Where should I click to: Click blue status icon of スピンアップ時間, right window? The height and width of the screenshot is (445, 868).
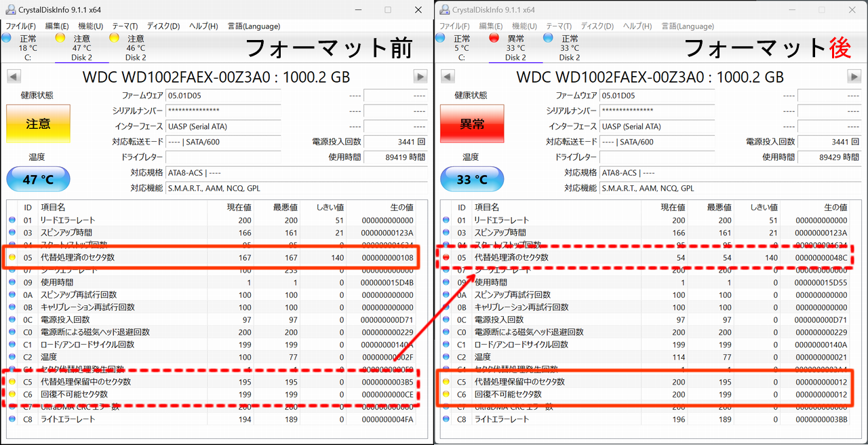point(446,233)
